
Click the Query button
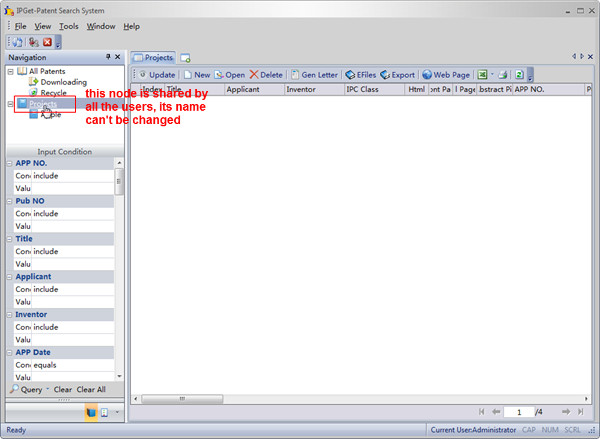point(26,390)
